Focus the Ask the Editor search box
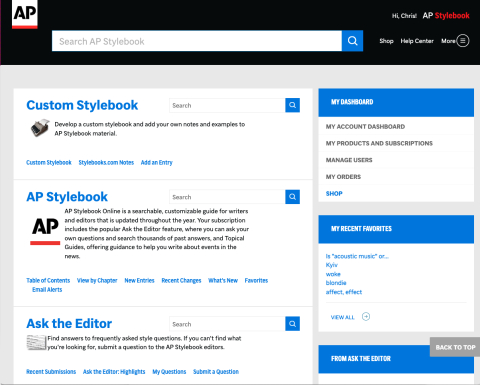 pyautogui.click(x=227, y=324)
